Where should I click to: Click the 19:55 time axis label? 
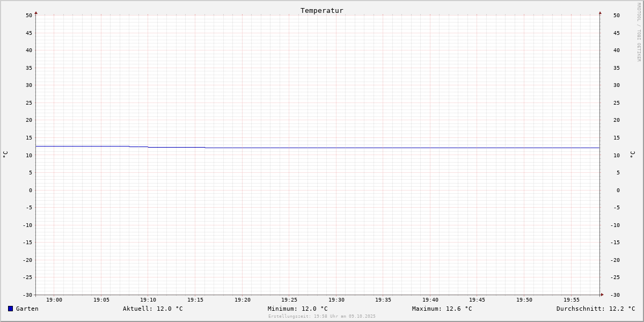(x=572, y=300)
